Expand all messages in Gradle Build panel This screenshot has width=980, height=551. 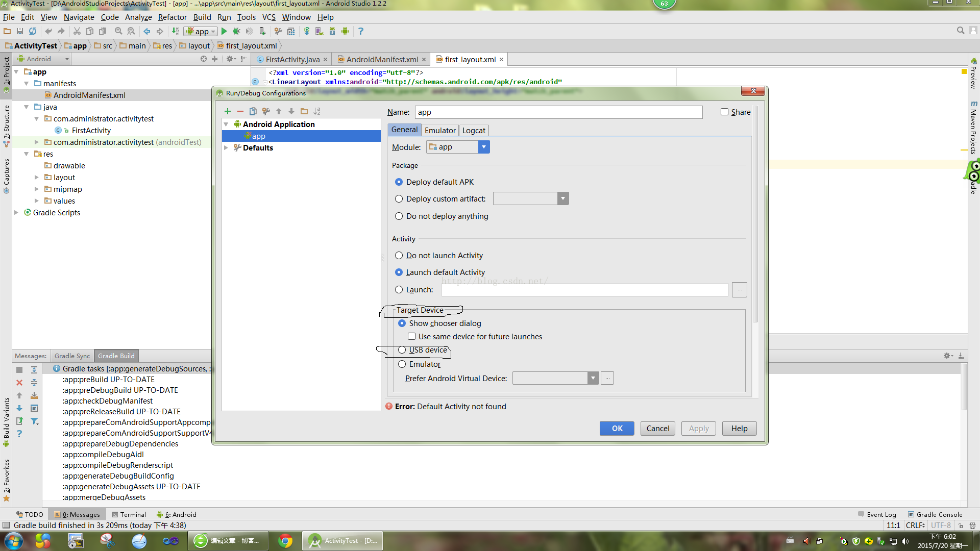pos(34,369)
